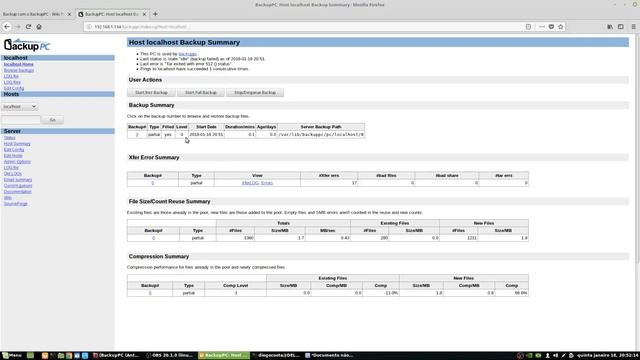640x360 pixels.
Task: Open the Old LOGs link
Action: tap(13, 173)
